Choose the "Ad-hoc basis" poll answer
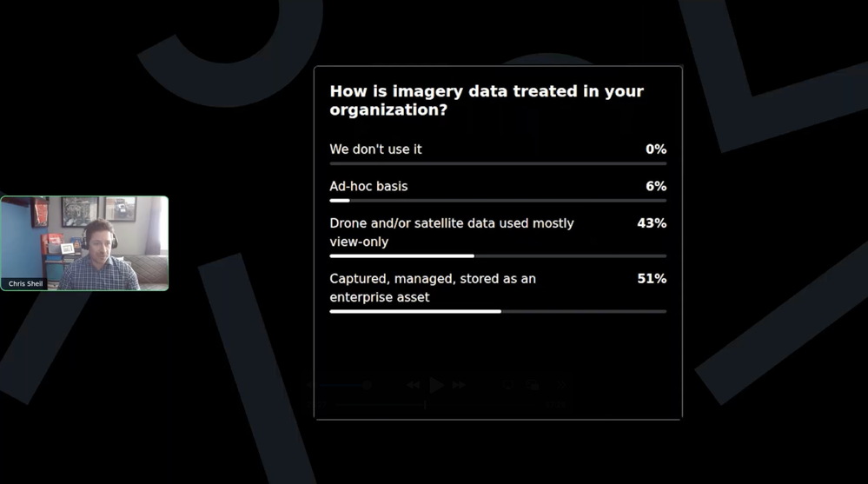This screenshot has height=484, width=868. tap(368, 186)
